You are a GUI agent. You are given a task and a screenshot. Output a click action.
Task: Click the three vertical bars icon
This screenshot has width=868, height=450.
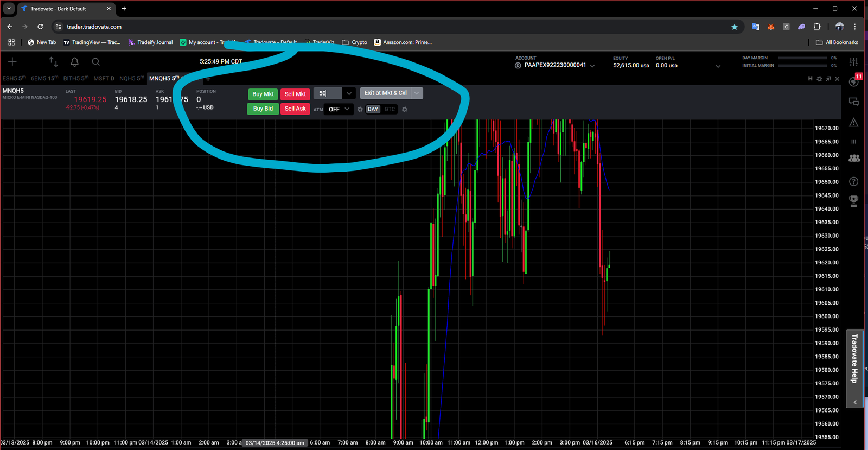pyautogui.click(x=854, y=142)
